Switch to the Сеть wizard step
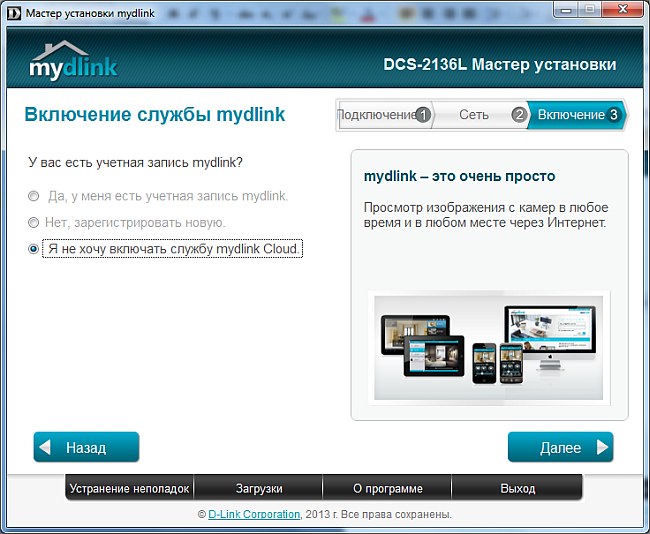The width and height of the screenshot is (650, 534). click(474, 115)
